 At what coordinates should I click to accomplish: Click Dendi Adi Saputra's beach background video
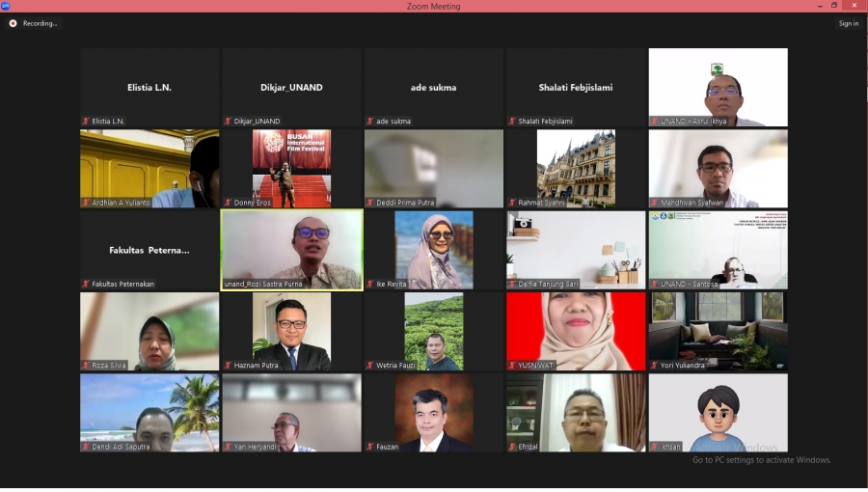coord(149,412)
